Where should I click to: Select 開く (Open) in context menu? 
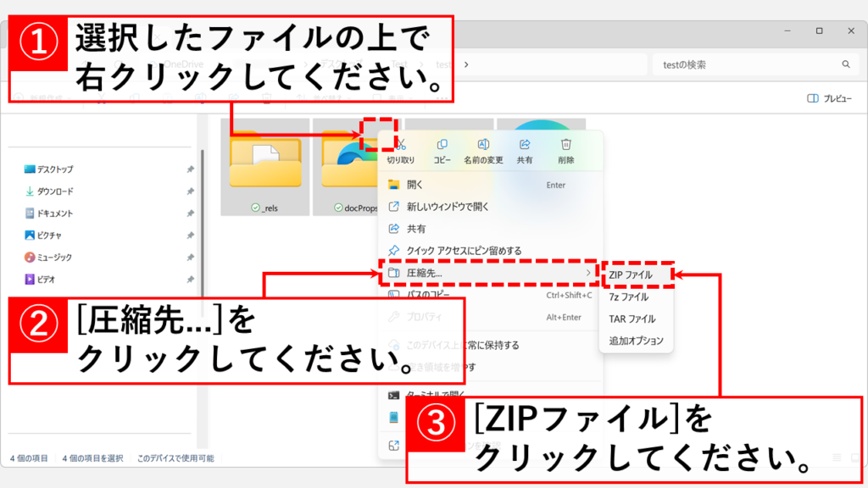(490, 185)
